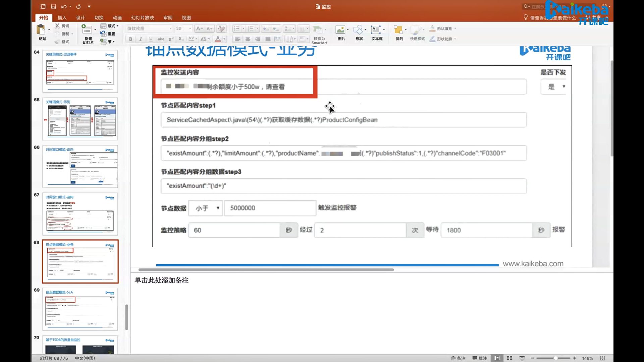
Task: Click the Text Box (文本框) icon
Action: [376, 30]
